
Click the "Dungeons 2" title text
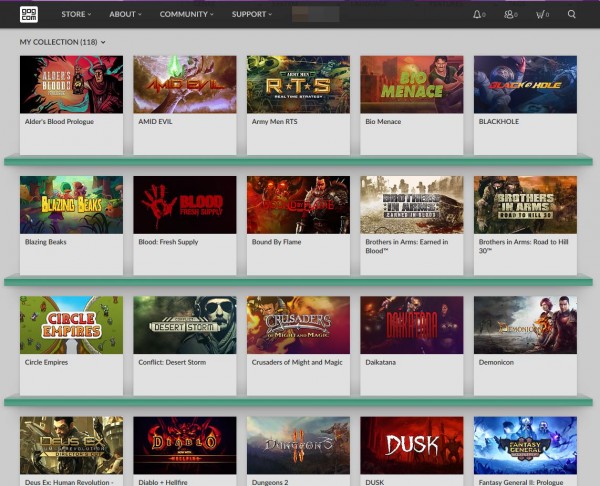[x=270, y=482]
